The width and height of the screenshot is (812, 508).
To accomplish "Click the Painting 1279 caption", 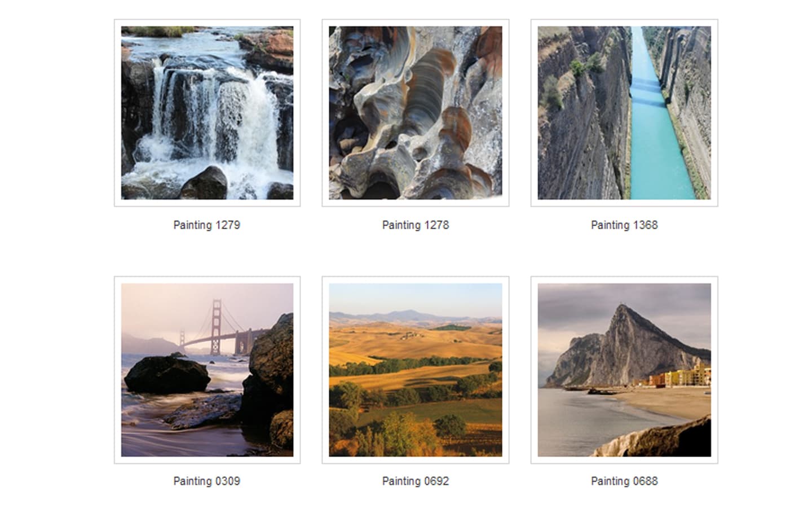I will [207, 225].
